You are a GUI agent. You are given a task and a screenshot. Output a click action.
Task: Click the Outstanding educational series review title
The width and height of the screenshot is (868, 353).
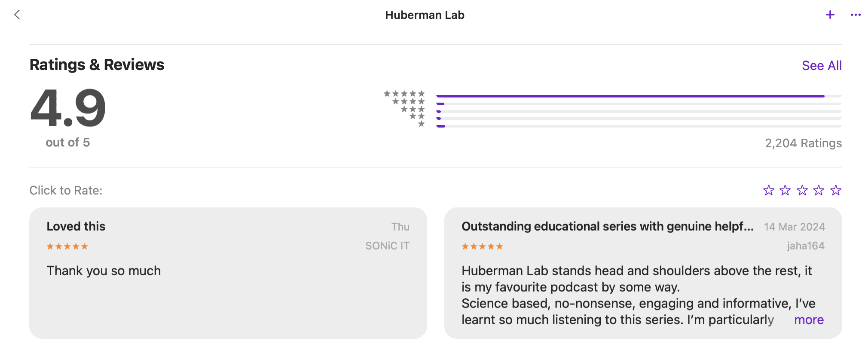[607, 226]
